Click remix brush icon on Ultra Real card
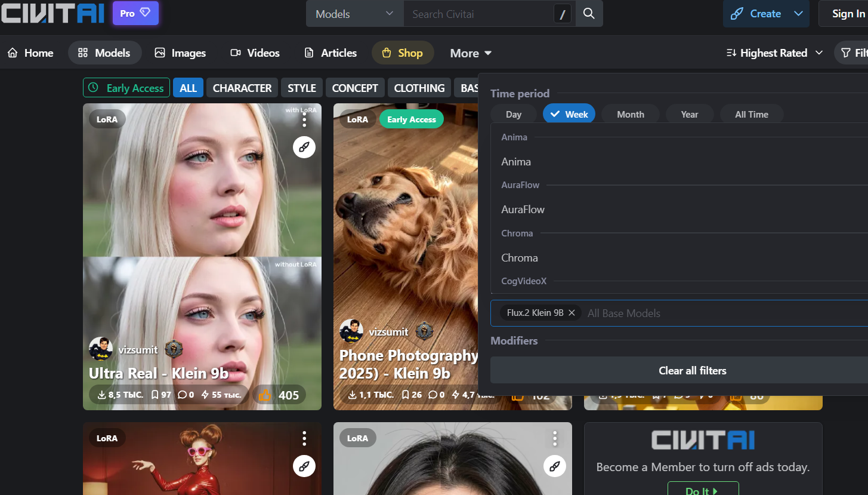The image size is (868, 495). point(304,147)
